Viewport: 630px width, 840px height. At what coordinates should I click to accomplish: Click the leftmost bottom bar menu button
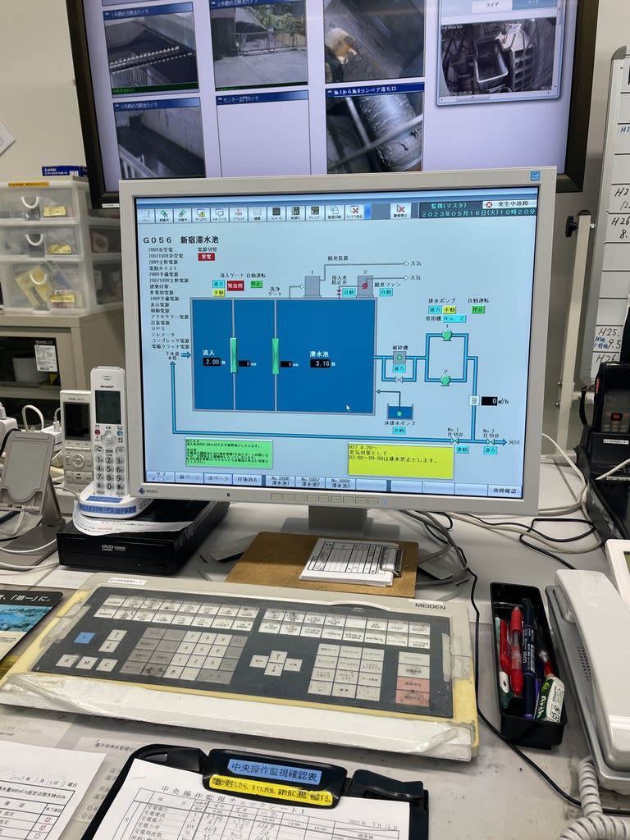pyautogui.click(x=161, y=477)
